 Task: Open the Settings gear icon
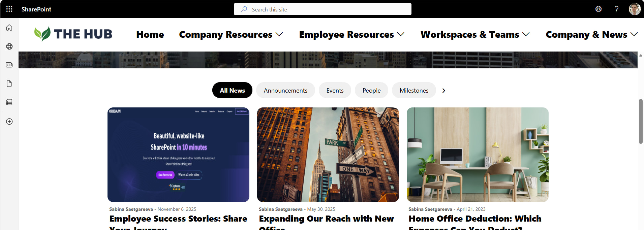click(599, 9)
